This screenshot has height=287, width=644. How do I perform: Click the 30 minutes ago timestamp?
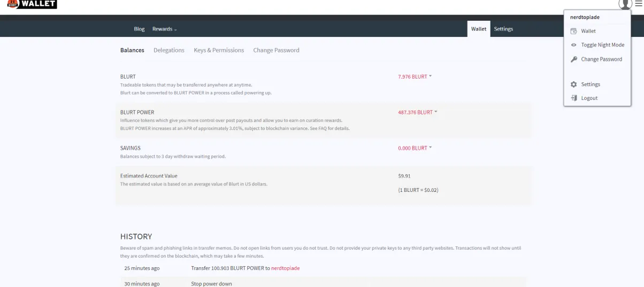point(142,284)
